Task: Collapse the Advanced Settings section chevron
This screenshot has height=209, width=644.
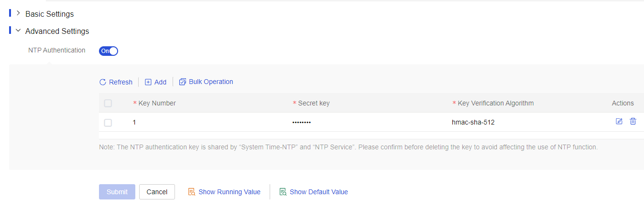Action: (19, 31)
